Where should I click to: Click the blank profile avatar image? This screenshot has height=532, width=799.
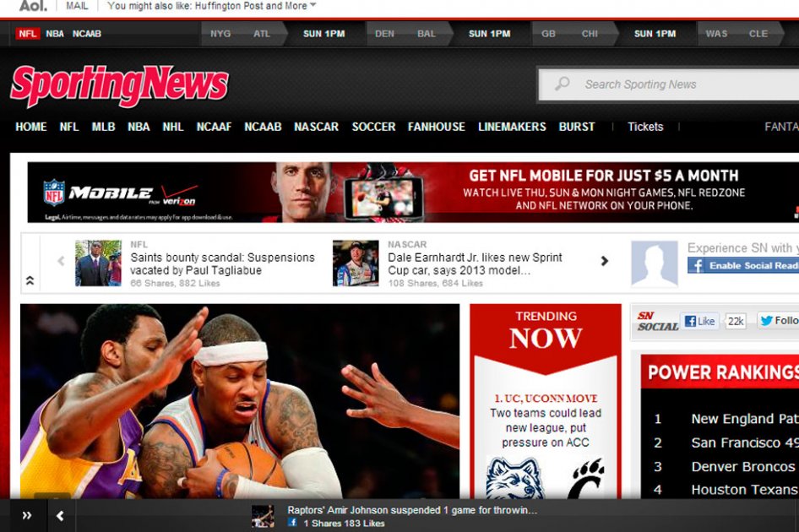[x=655, y=263]
